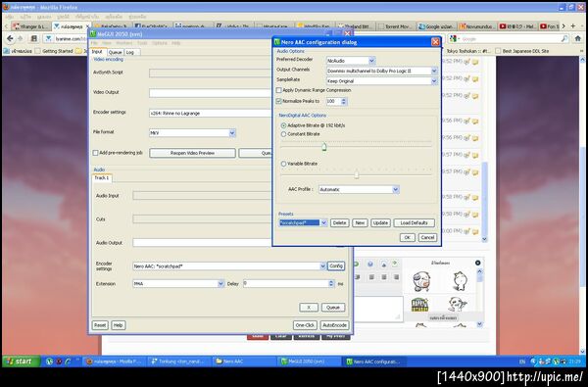Click the green and yellow banner sticker
This screenshot has width=588, height=387.
[x=419, y=305]
